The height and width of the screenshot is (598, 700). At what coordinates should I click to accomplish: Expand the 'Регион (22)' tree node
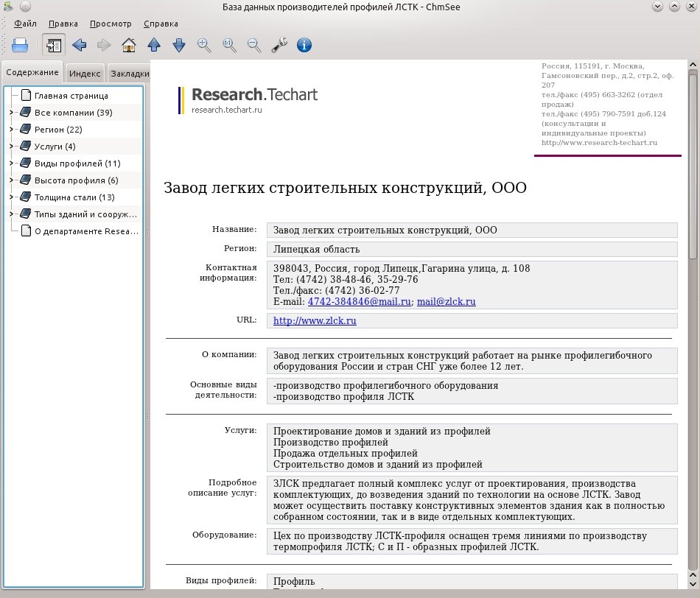[12, 130]
